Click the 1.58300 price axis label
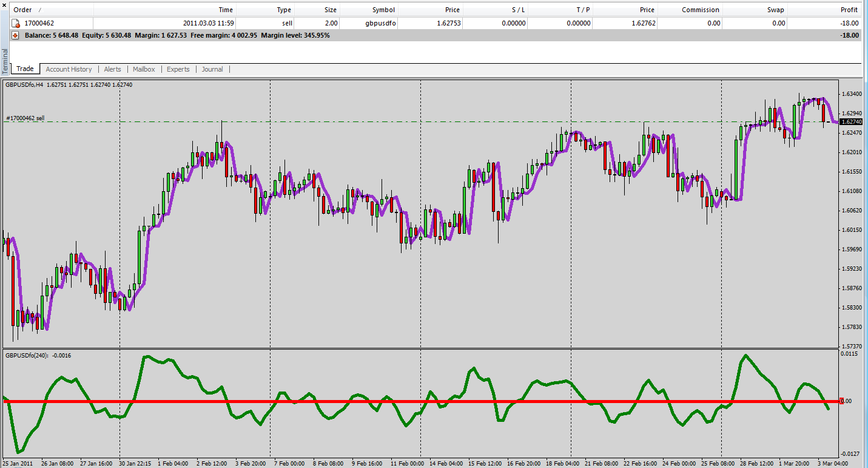The width and height of the screenshot is (868, 468). (852, 307)
